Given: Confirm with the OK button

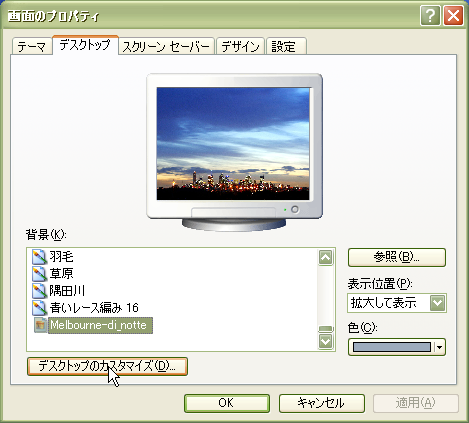Looking at the screenshot, I should (227, 403).
